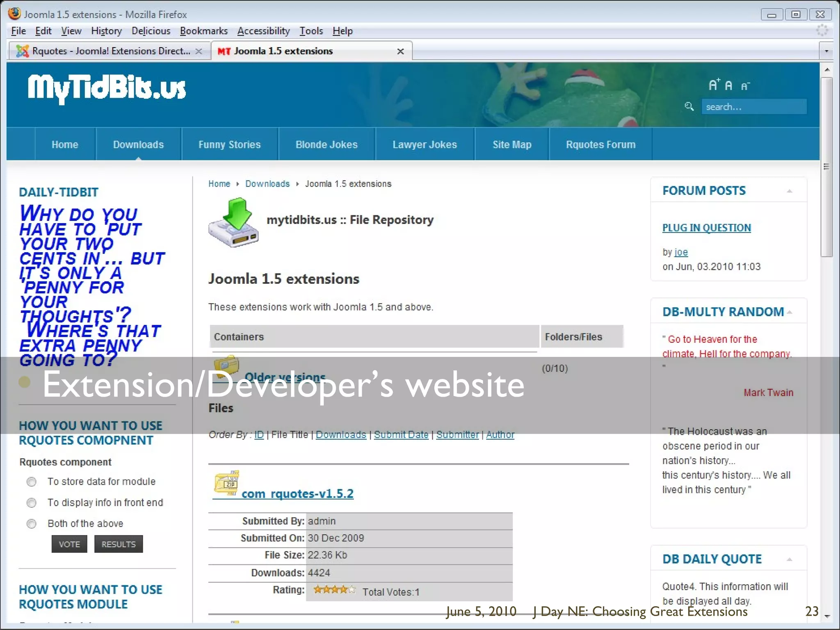Open the File menu

pyautogui.click(x=18, y=31)
